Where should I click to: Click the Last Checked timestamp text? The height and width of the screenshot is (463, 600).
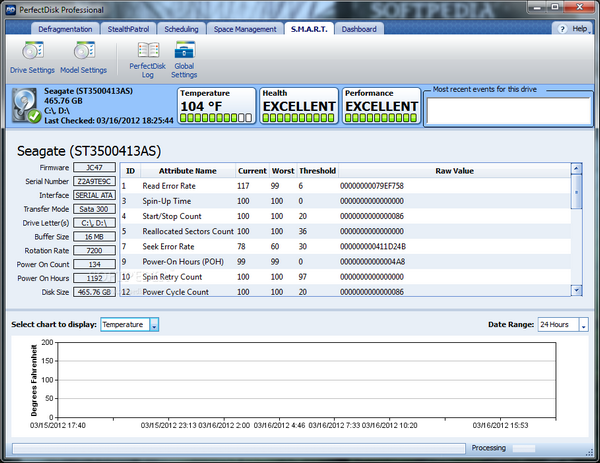coord(109,121)
